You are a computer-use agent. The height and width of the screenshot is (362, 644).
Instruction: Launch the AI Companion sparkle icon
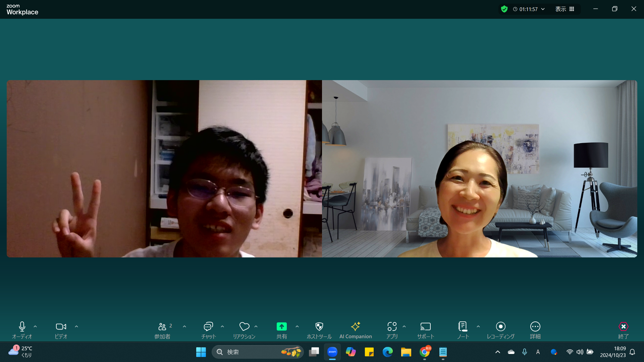[356, 330]
